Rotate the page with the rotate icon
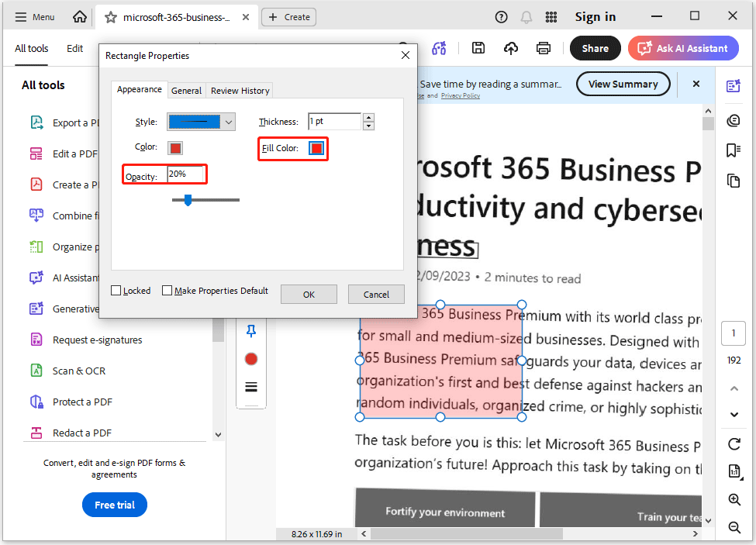This screenshot has width=756, height=545. [x=734, y=443]
